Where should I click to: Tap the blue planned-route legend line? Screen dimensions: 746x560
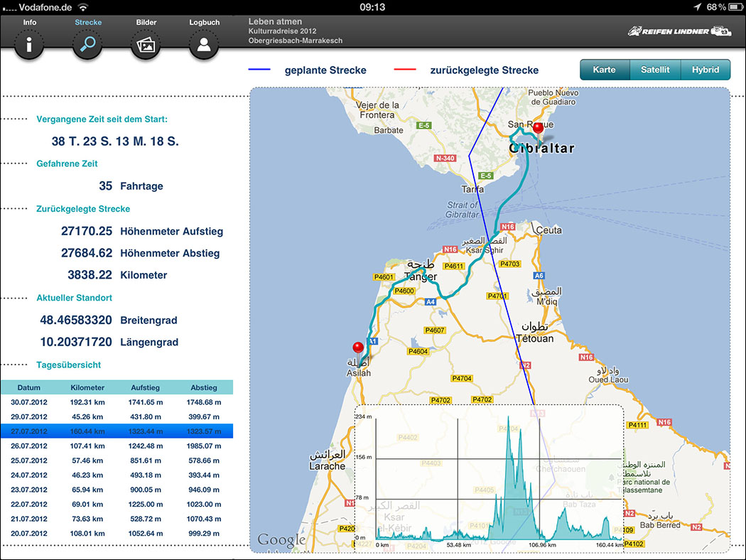tap(259, 70)
